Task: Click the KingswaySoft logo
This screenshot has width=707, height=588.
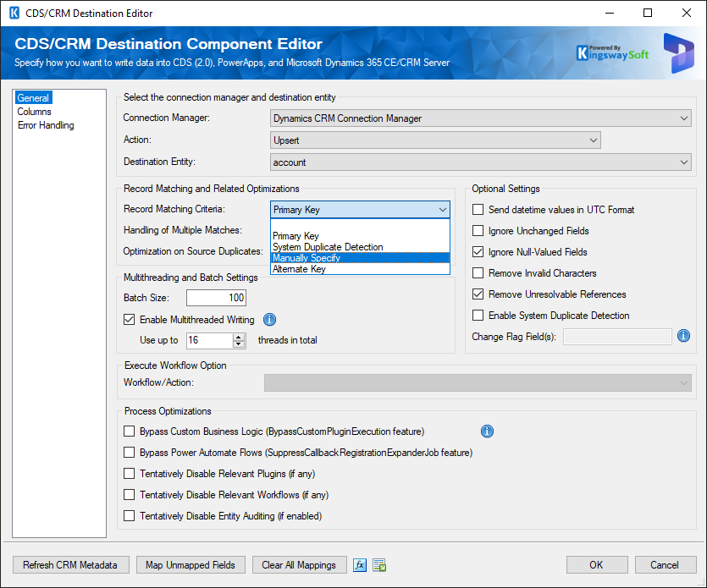Action: point(612,53)
